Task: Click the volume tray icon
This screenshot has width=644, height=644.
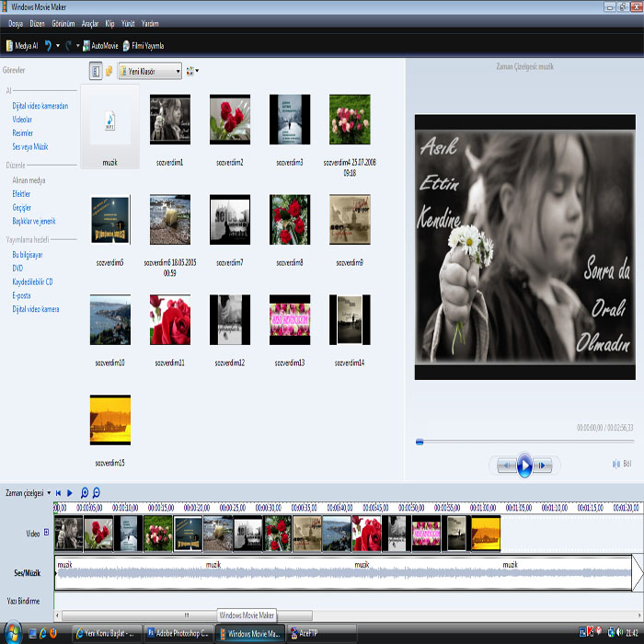Action: (x=619, y=632)
